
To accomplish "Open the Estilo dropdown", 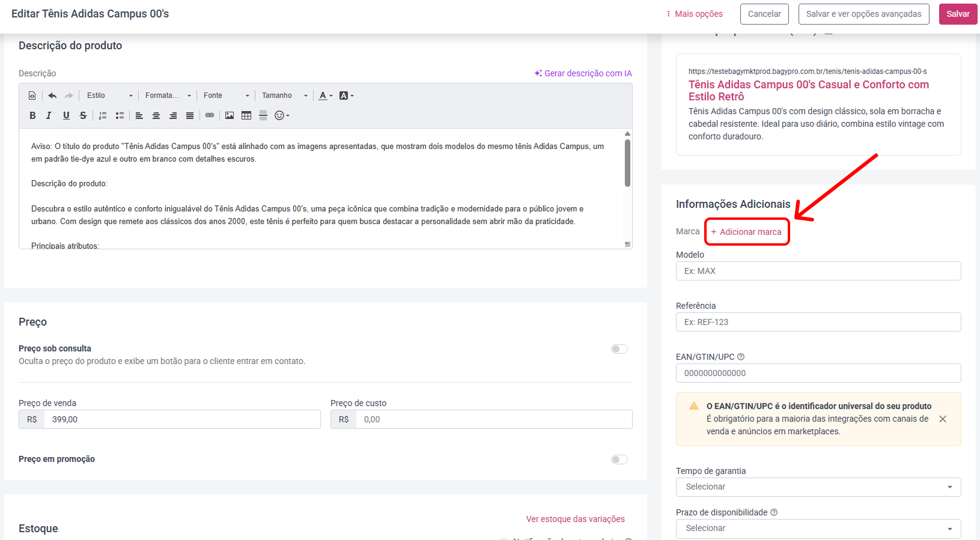I will pyautogui.click(x=109, y=96).
